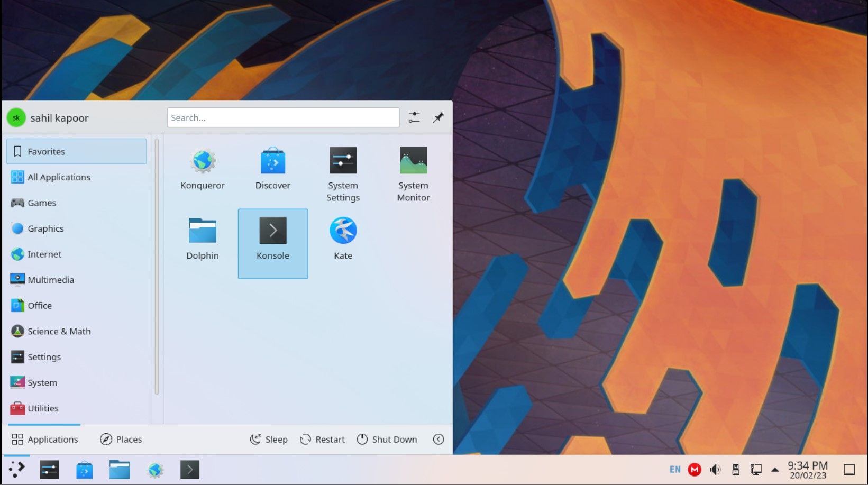Open Kate text editor
868x485 pixels.
pos(343,238)
